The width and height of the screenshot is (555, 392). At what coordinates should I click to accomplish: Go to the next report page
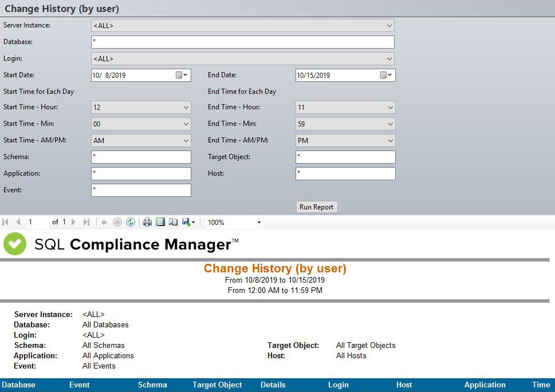[73, 222]
